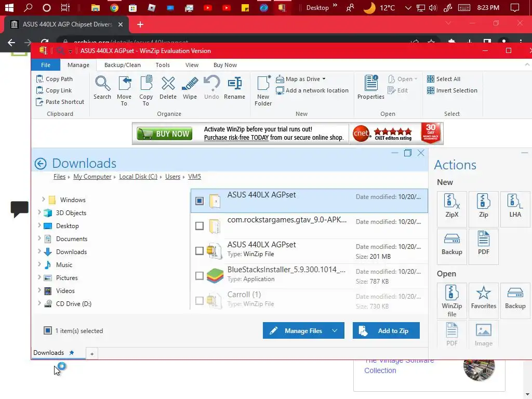Uncheck the ASUS 440LX AGPset folder checkbox
The height and width of the screenshot is (399, 532).
pyautogui.click(x=199, y=201)
